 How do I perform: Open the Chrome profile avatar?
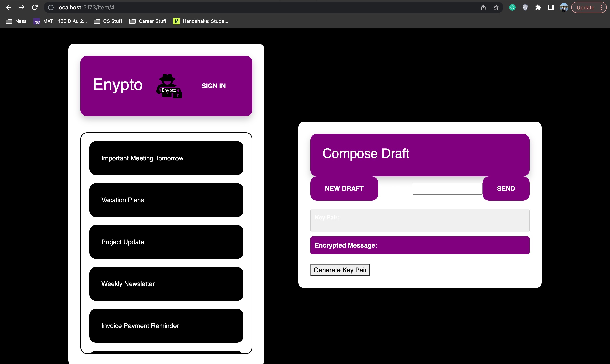pos(564,8)
